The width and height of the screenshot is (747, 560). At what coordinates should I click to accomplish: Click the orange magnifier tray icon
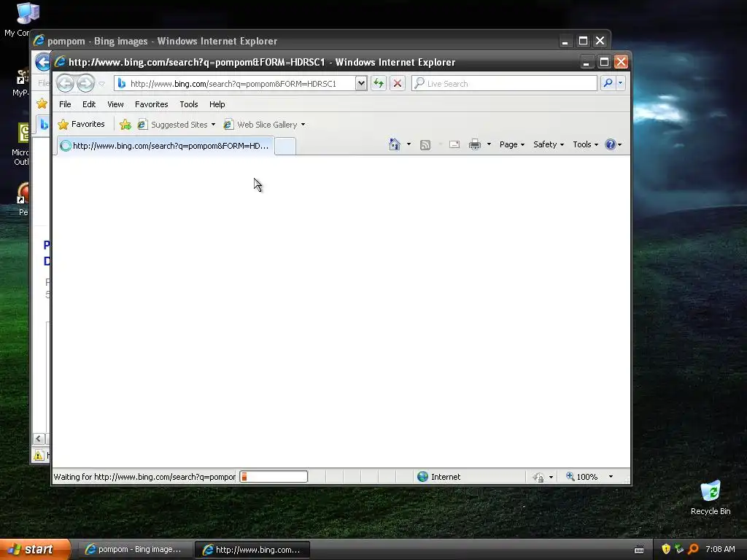[693, 549]
